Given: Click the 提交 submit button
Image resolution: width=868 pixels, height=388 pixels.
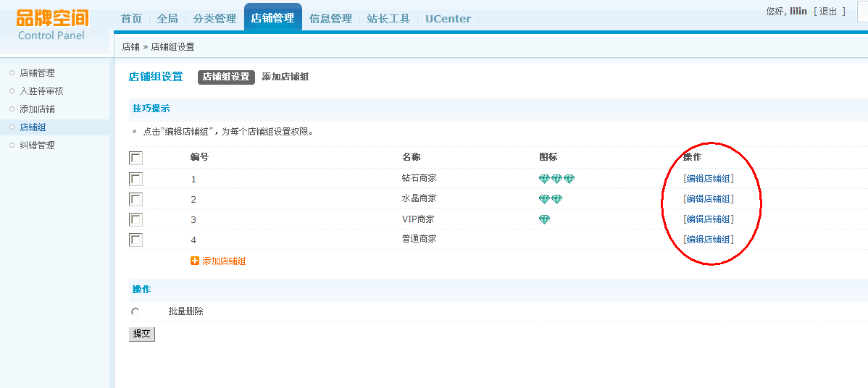Looking at the screenshot, I should (x=142, y=334).
